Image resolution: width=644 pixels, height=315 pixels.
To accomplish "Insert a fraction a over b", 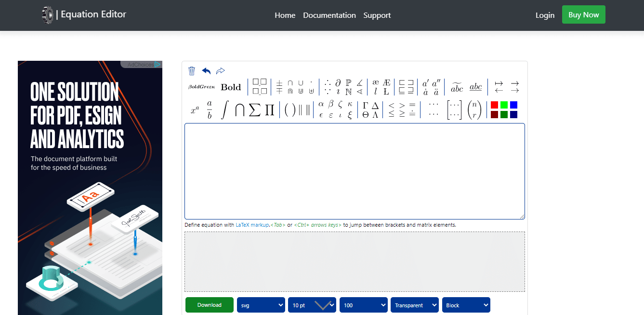I will pos(210,110).
